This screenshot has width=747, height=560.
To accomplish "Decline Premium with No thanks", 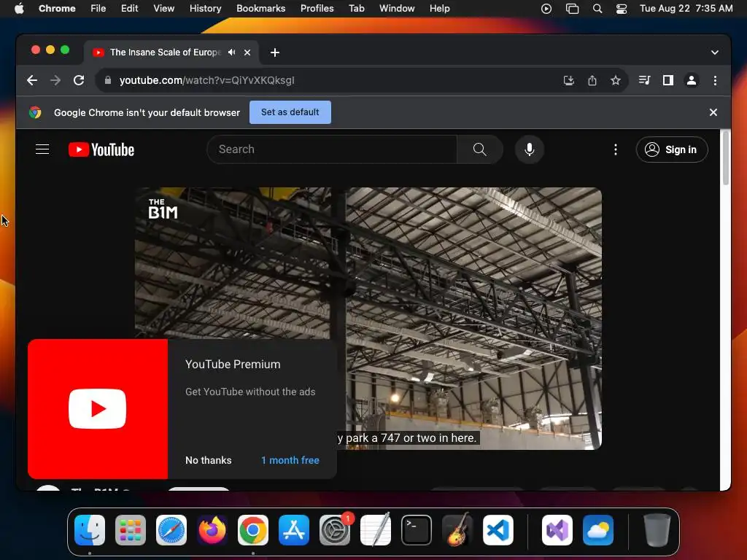I will tap(208, 461).
